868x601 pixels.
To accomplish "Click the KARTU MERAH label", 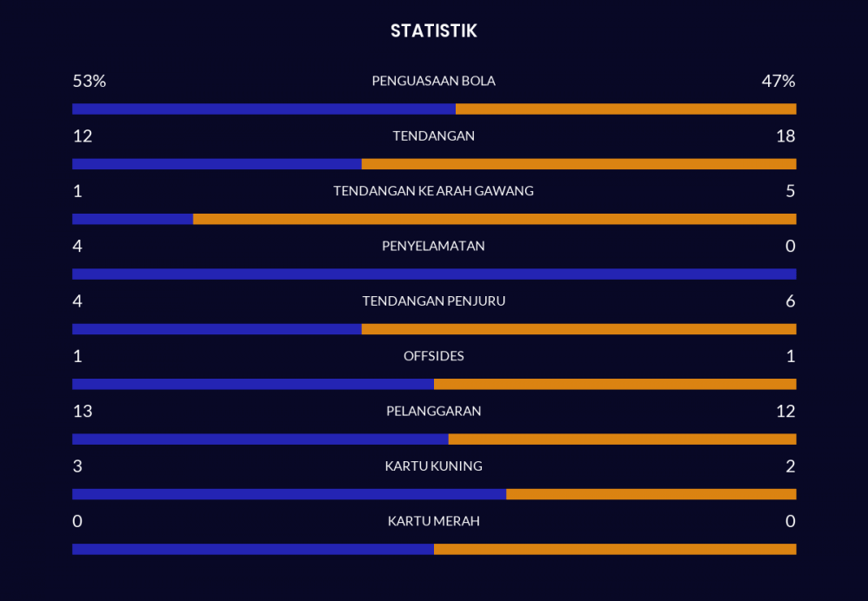I will 433,521.
